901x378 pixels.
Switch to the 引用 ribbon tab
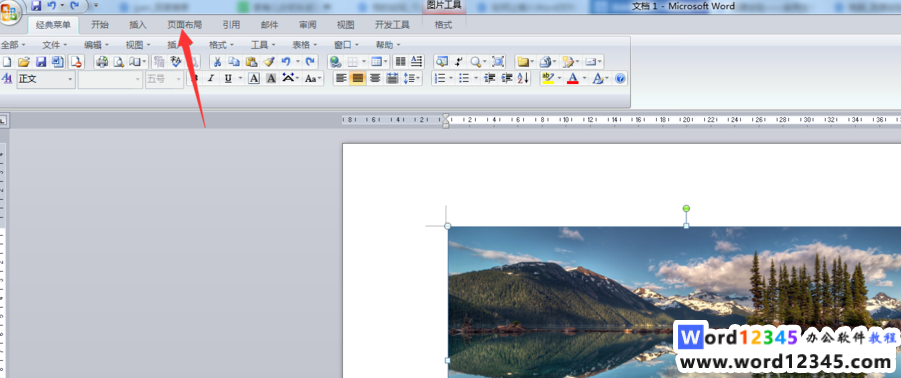(231, 25)
